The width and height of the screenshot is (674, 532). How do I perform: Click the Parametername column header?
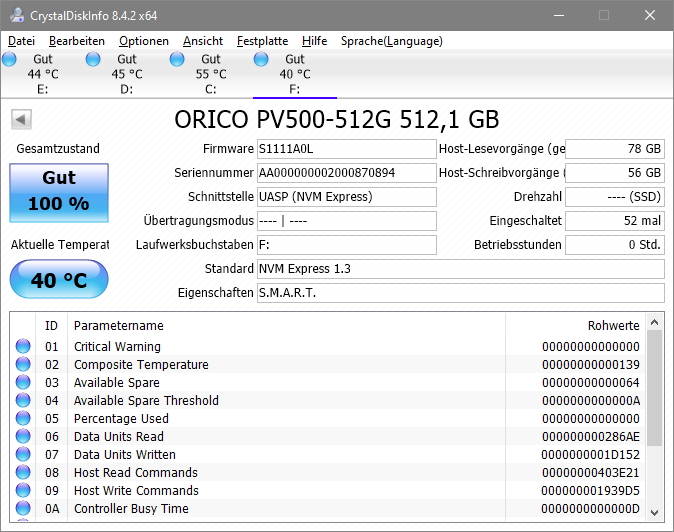(286, 326)
